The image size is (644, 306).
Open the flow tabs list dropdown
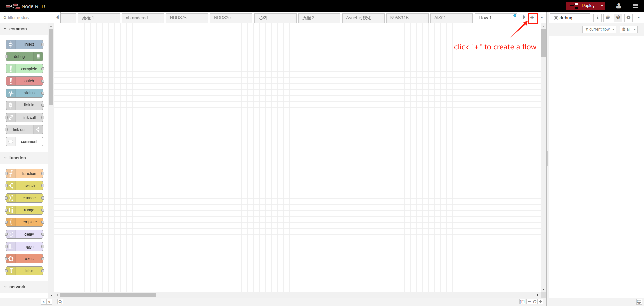(542, 18)
